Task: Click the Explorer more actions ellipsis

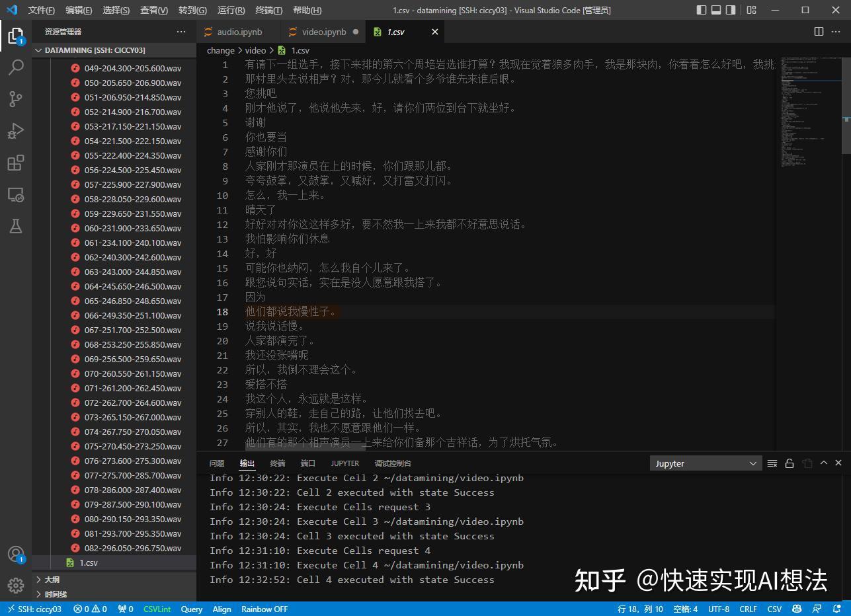Action: coord(181,32)
